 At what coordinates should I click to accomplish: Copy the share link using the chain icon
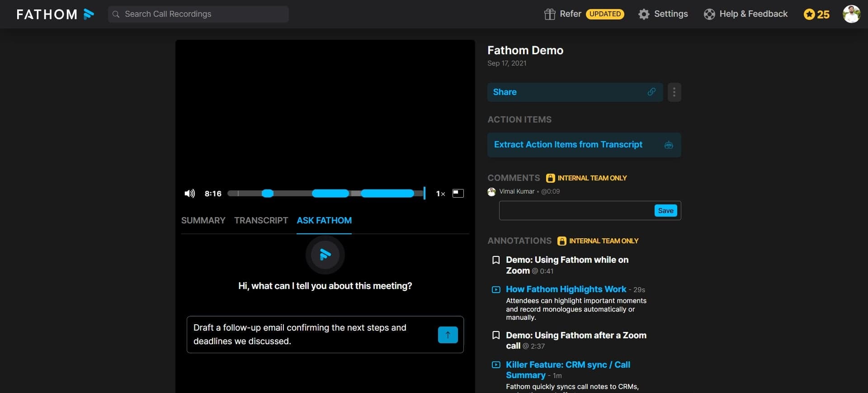651,92
